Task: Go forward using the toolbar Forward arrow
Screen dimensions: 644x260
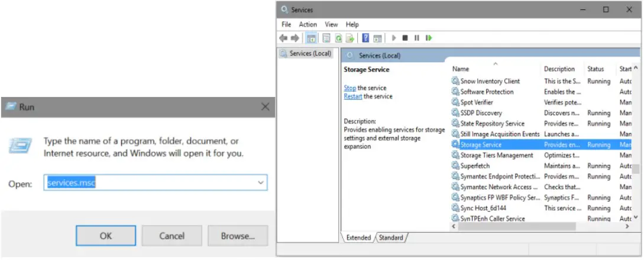Action: [295, 38]
